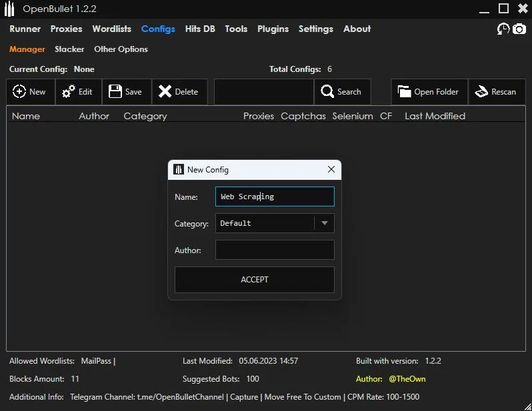
Task: Click the @TheOwn author text
Action: coord(407,379)
